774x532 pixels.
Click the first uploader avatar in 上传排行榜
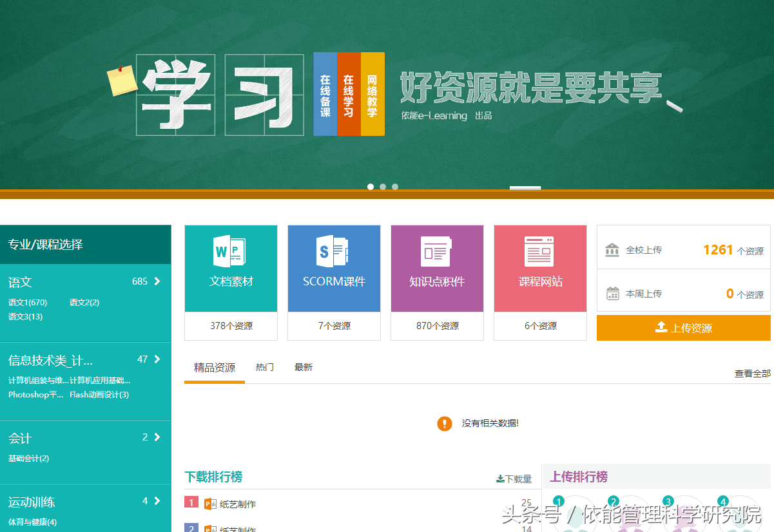point(577,515)
